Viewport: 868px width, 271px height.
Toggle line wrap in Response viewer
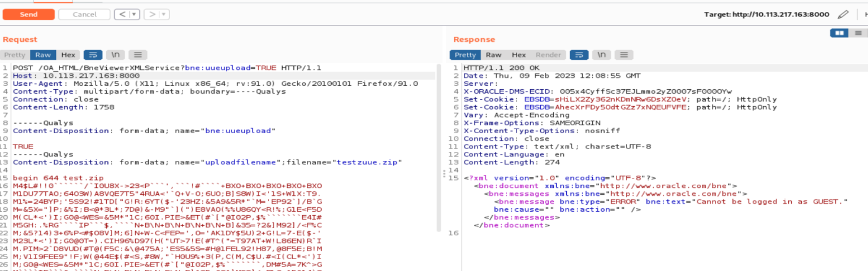coord(579,55)
